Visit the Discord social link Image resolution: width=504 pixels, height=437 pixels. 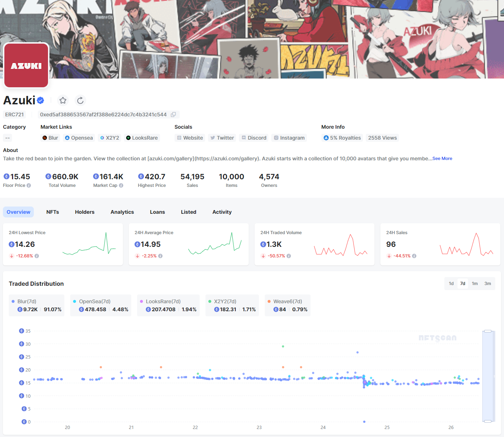254,138
